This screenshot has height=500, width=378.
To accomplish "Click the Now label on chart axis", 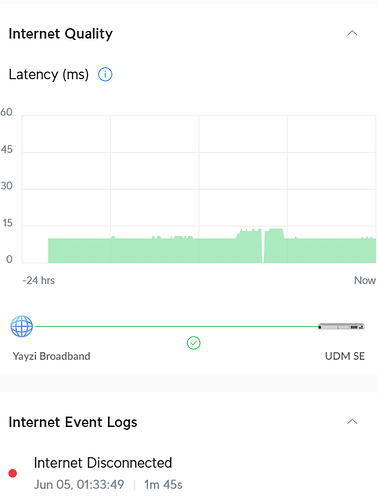I will [x=365, y=280].
